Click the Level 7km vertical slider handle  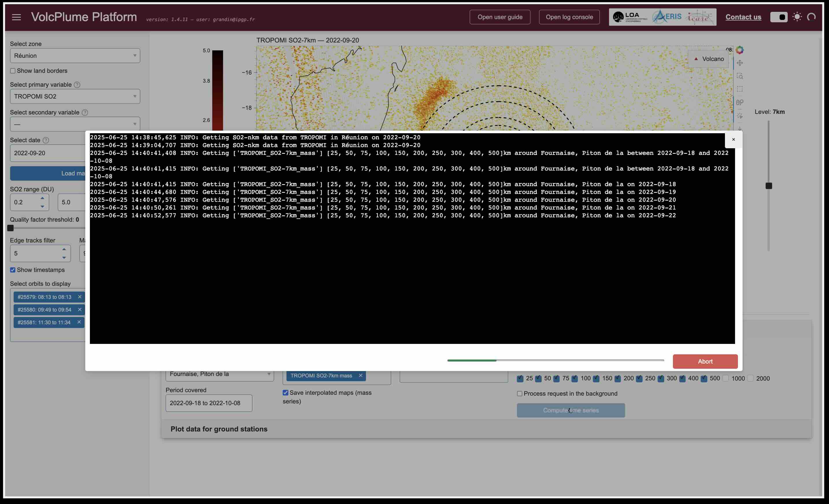click(768, 186)
